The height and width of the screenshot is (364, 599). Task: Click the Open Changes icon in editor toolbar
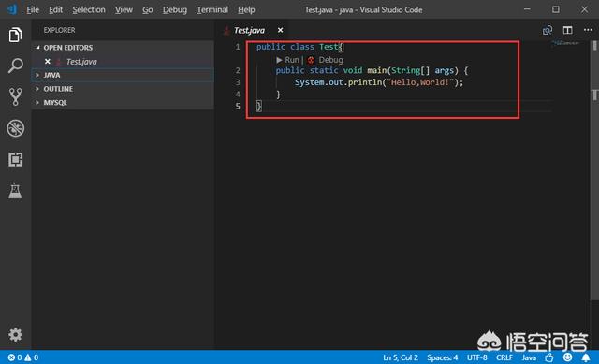pyautogui.click(x=548, y=30)
